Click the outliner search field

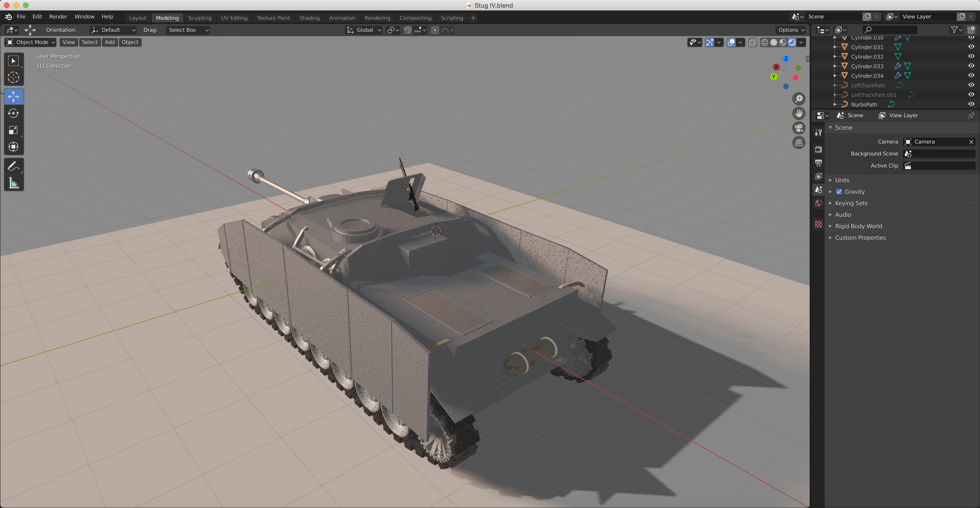[x=890, y=30]
